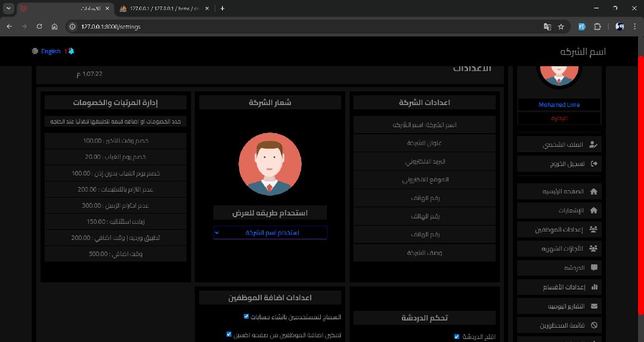644x342 pixels.
Task: Click the company logo avatar image
Action: (270, 164)
